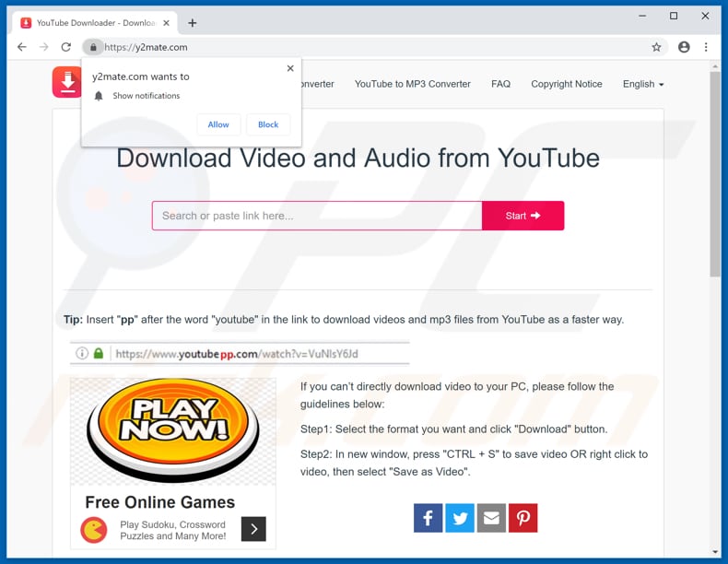
Task: Click the address bar URL y2mate.com
Action: [x=146, y=47]
